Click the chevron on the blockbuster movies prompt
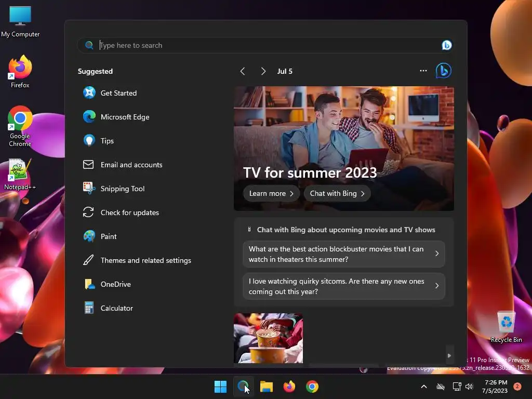Image resolution: width=532 pixels, height=399 pixels. pos(437,254)
